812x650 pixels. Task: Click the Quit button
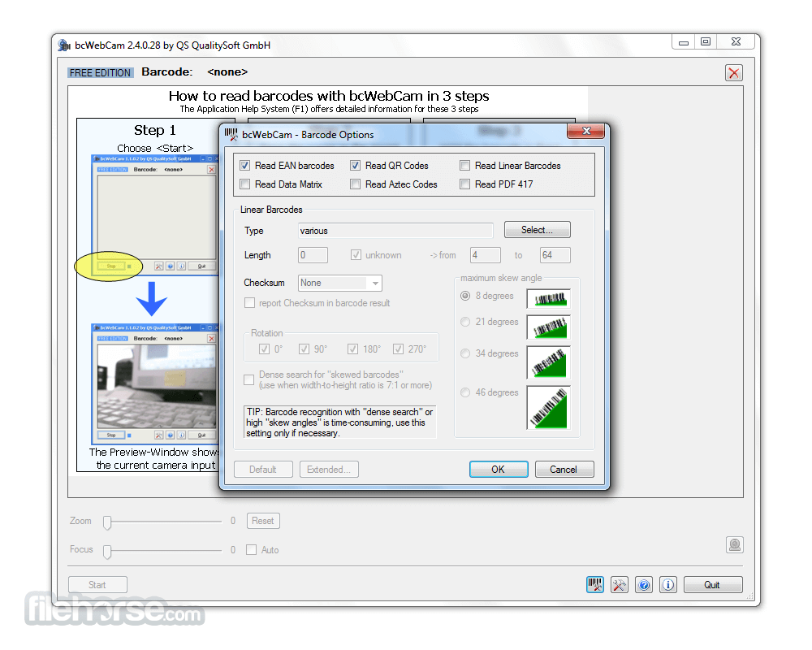pos(713,585)
